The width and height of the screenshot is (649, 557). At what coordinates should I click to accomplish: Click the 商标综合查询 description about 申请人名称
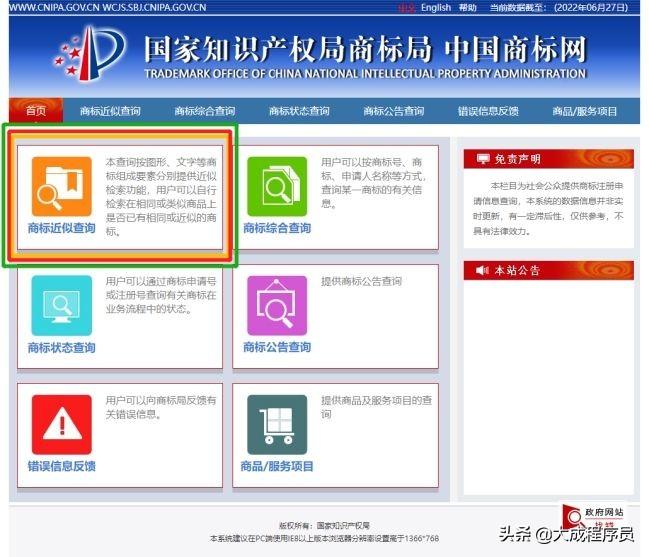(373, 183)
